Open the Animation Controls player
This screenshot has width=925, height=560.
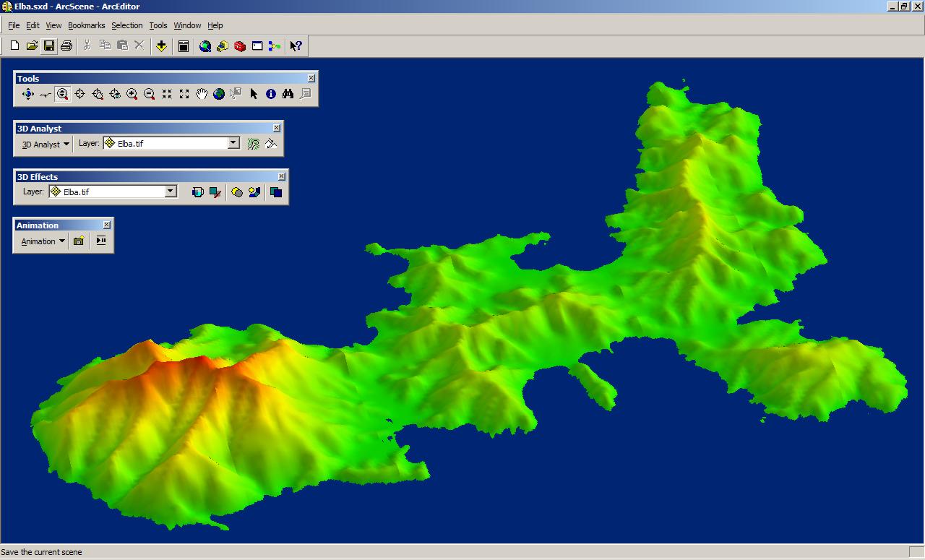click(100, 241)
